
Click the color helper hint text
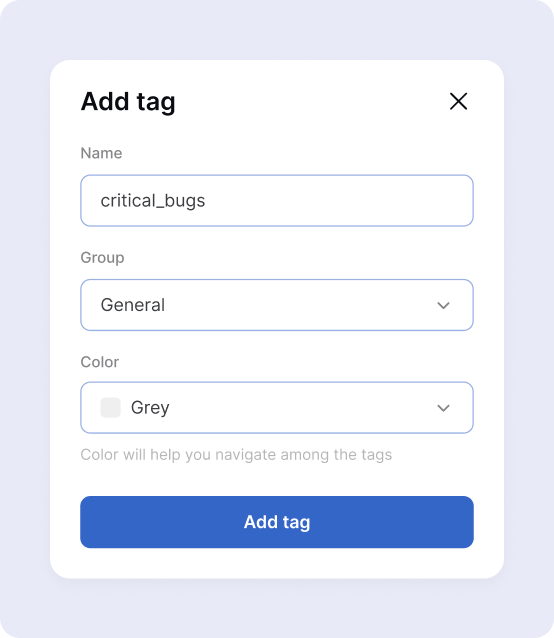(236, 455)
